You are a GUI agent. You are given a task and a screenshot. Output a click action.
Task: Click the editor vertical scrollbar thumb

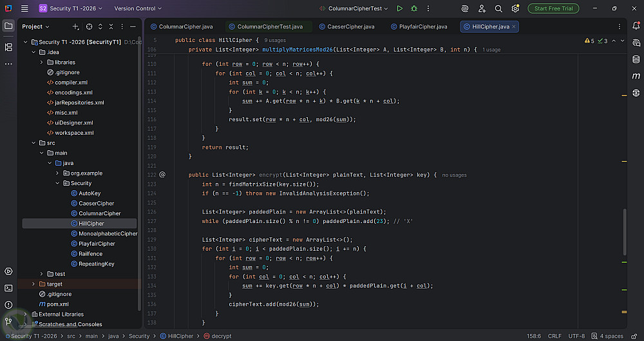(623, 232)
